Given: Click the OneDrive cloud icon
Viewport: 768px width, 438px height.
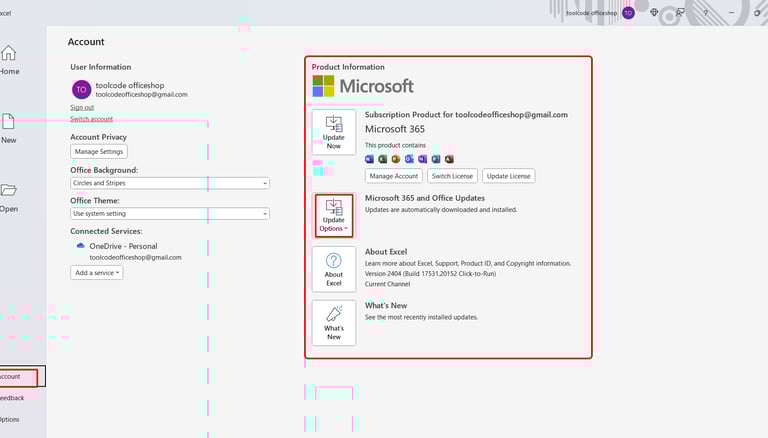Looking at the screenshot, I should coord(80,246).
